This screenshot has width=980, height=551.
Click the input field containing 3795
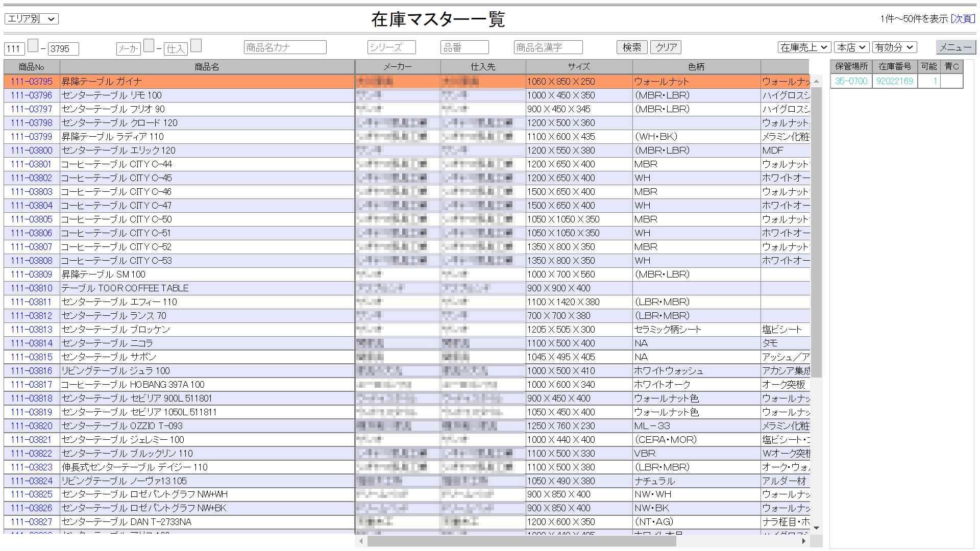coord(63,48)
